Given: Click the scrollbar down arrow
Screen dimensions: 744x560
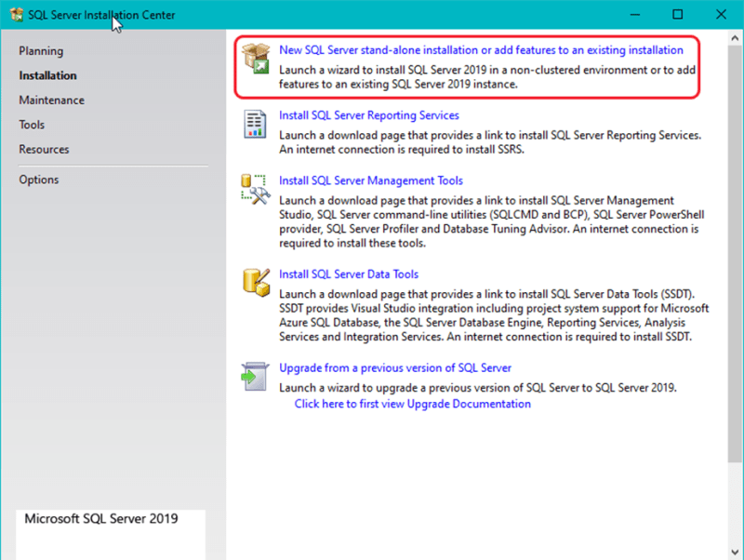Looking at the screenshot, I should [735, 552].
